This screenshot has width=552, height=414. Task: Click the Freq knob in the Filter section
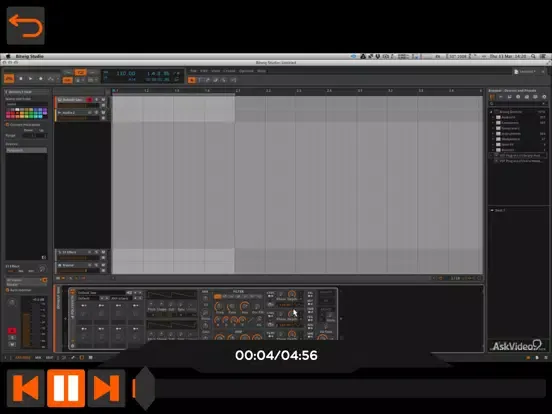tap(219, 306)
